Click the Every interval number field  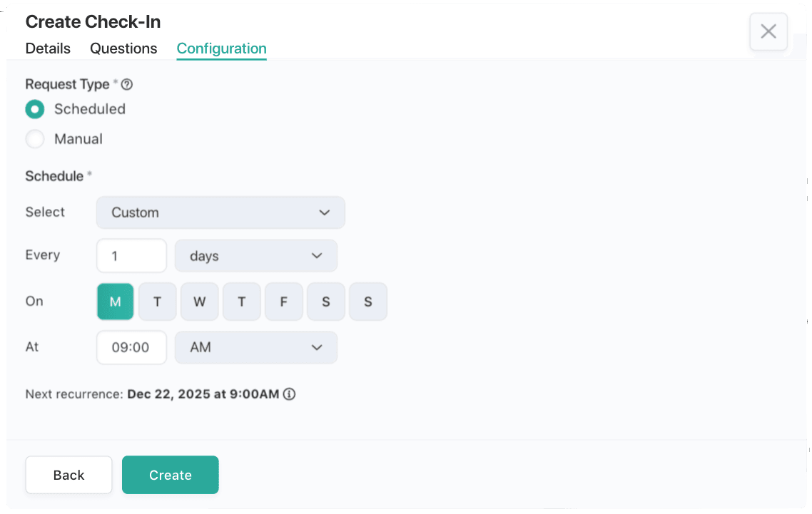131,255
